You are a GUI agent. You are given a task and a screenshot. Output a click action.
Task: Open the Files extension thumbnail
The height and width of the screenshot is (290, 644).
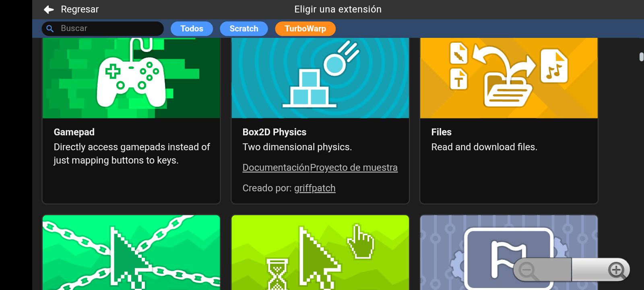pos(509,78)
